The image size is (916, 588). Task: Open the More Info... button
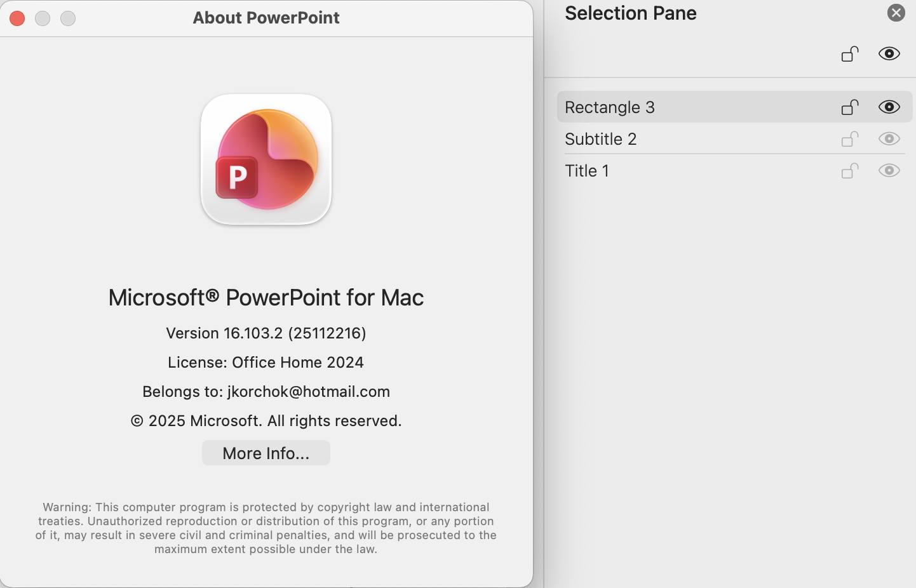click(266, 453)
